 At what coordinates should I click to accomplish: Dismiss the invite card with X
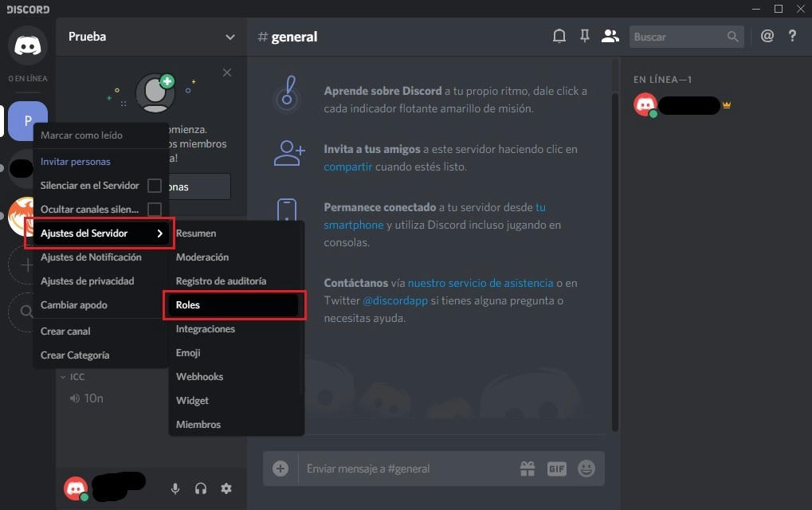[x=227, y=73]
